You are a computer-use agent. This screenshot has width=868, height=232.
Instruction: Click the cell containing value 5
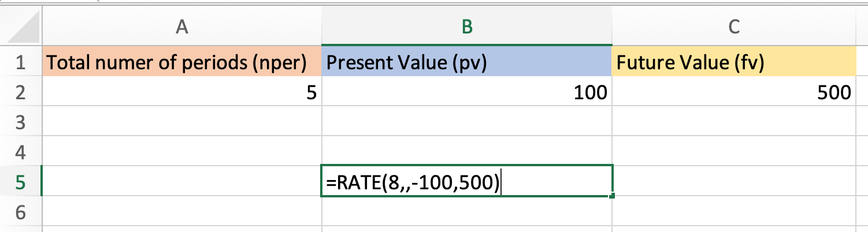pos(182,92)
